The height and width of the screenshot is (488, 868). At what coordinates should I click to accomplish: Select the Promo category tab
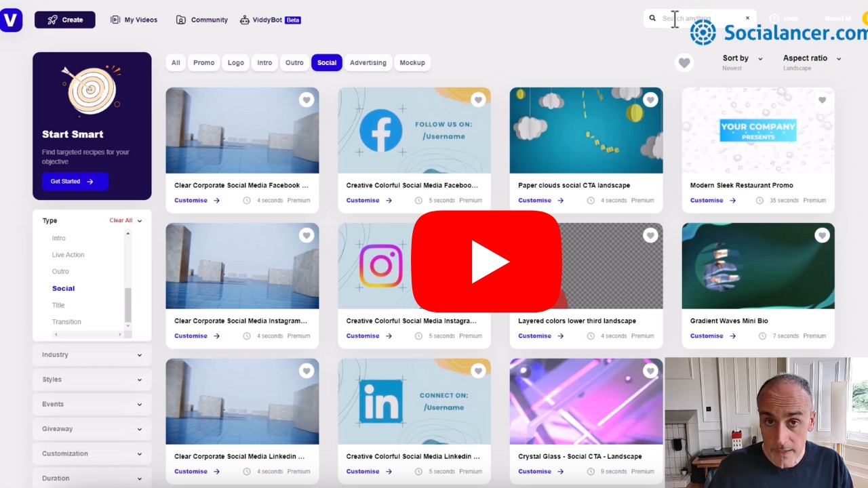[x=204, y=62]
